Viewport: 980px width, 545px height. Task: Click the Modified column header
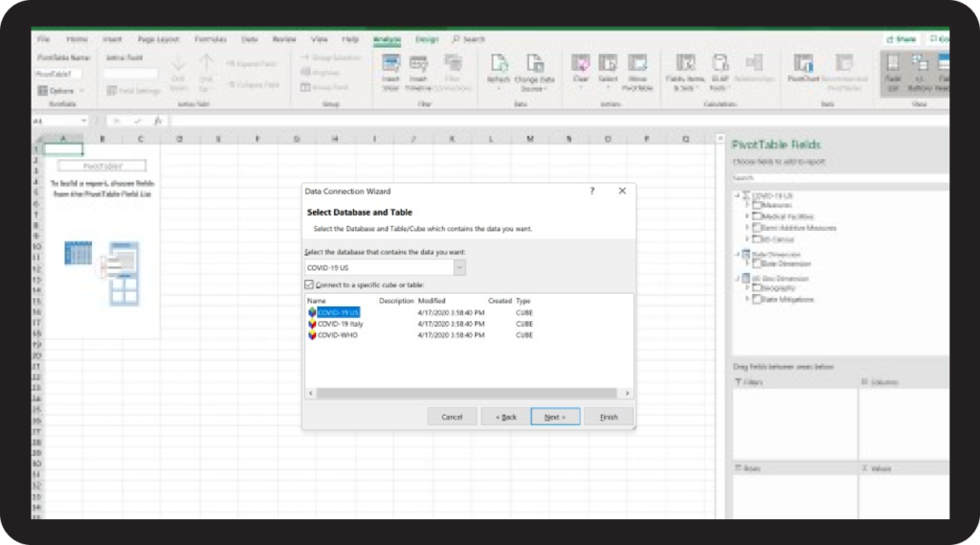432,301
